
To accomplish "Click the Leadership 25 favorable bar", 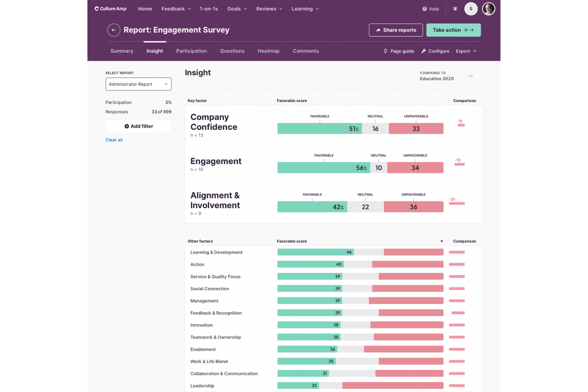I will click(298, 386).
